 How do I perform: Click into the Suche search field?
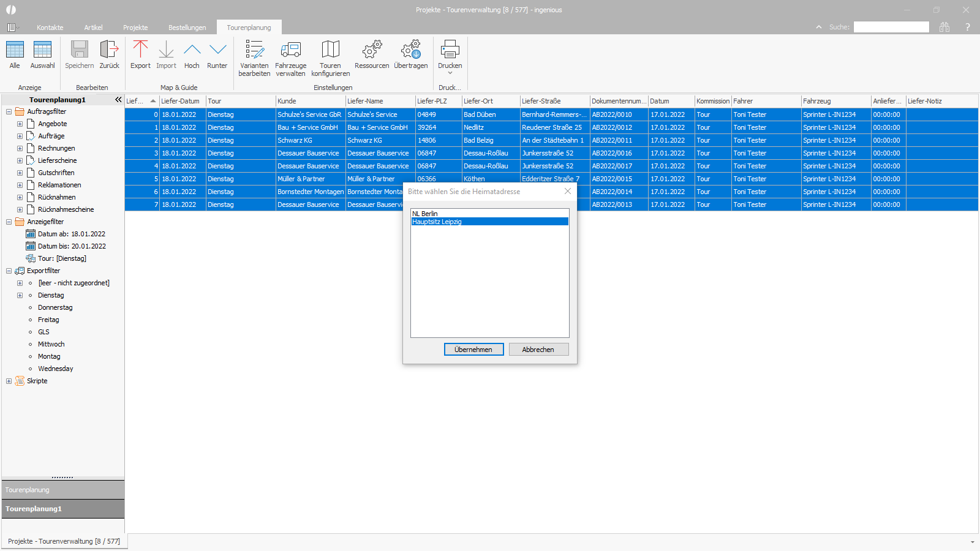(891, 27)
